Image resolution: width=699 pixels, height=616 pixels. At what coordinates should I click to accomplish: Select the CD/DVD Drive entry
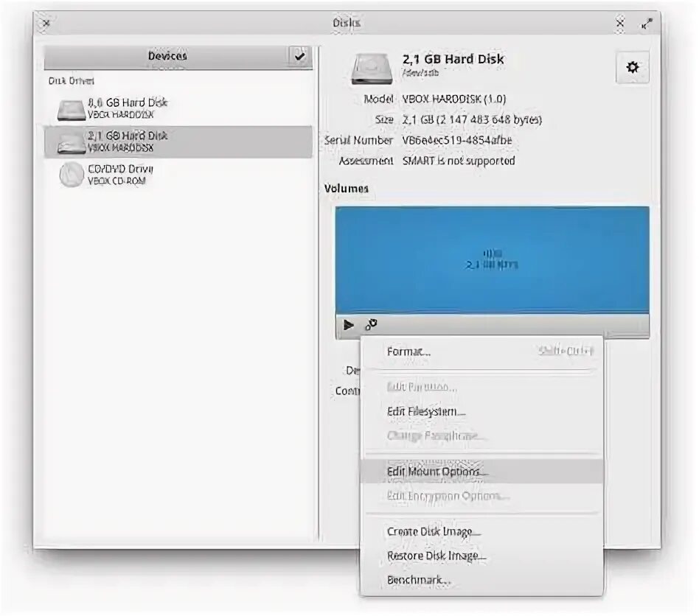click(178, 175)
